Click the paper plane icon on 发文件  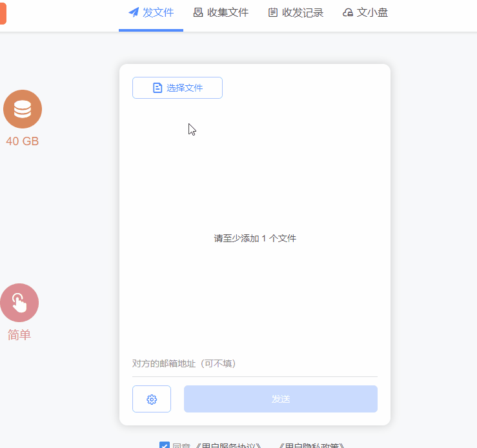(x=134, y=12)
